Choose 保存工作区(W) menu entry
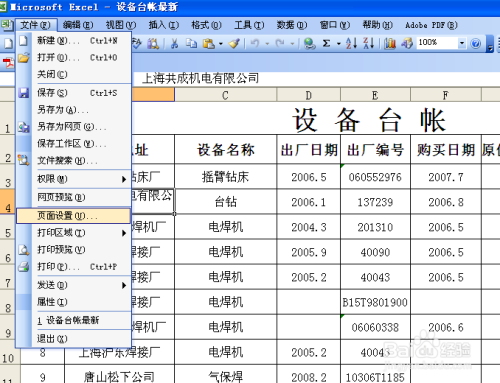The height and width of the screenshot is (383, 500). point(73,144)
